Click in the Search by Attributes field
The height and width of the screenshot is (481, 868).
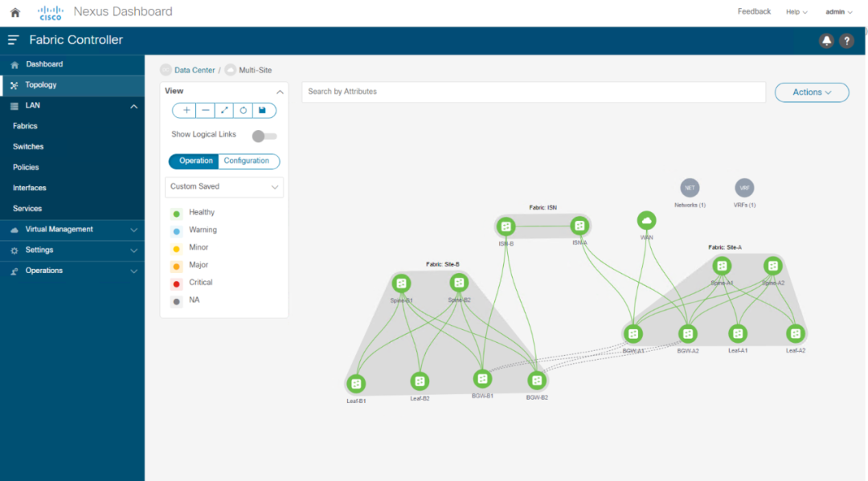coord(534,92)
